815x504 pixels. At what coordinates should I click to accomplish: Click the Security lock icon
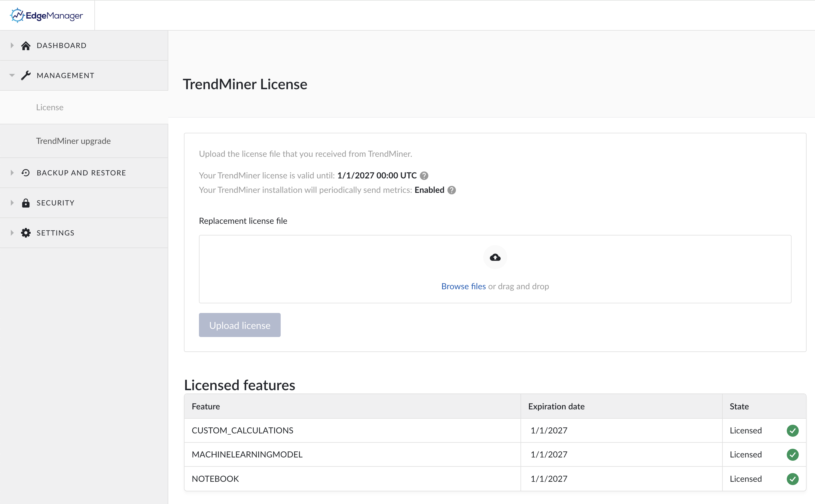pos(26,203)
